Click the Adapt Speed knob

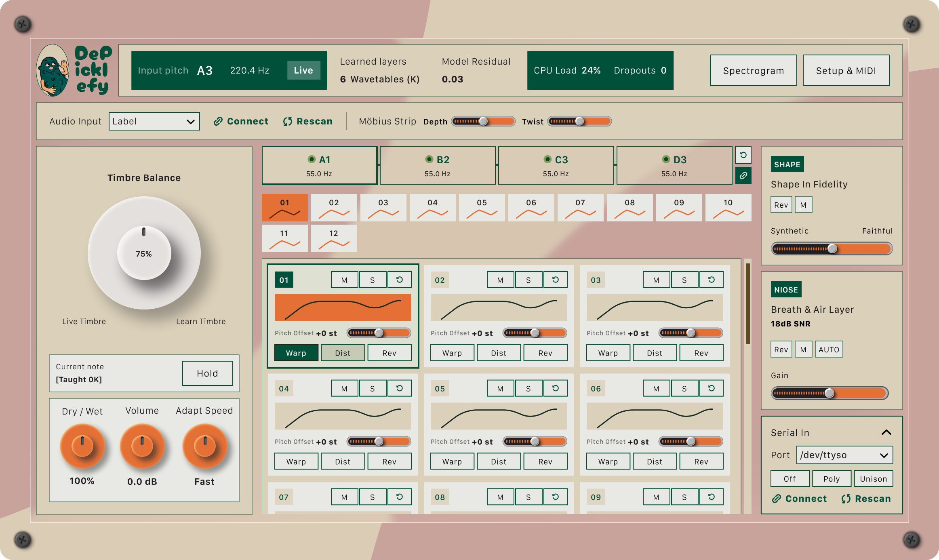205,446
